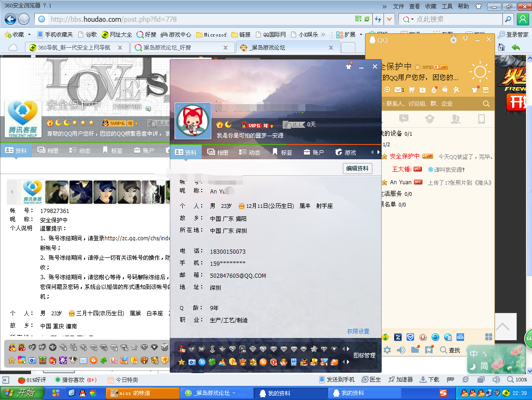Click 图标管理 in profile window

tap(365, 355)
